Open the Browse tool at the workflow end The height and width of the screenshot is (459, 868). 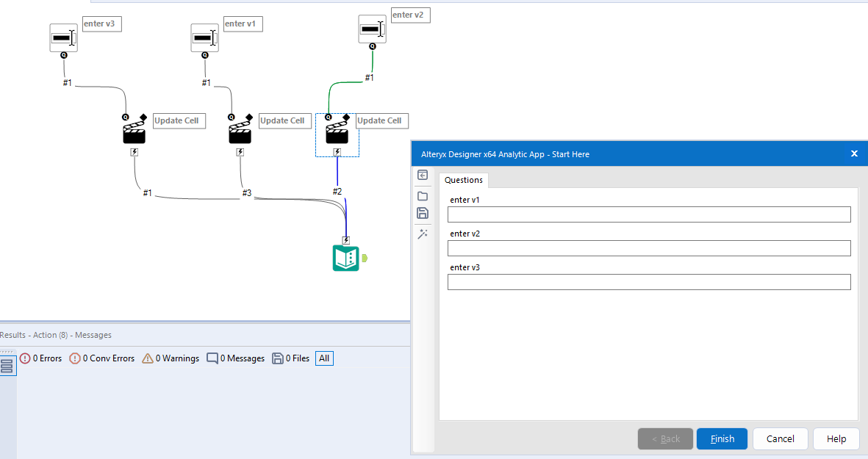345,259
